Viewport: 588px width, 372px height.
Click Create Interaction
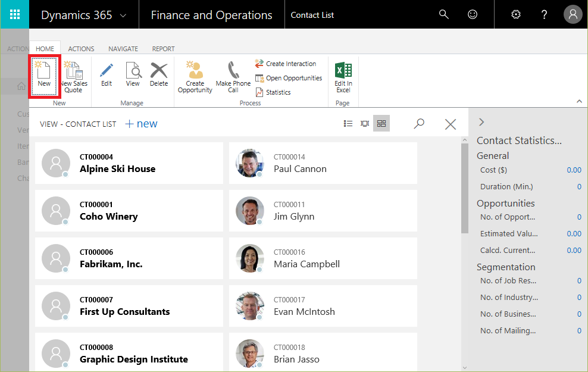286,64
